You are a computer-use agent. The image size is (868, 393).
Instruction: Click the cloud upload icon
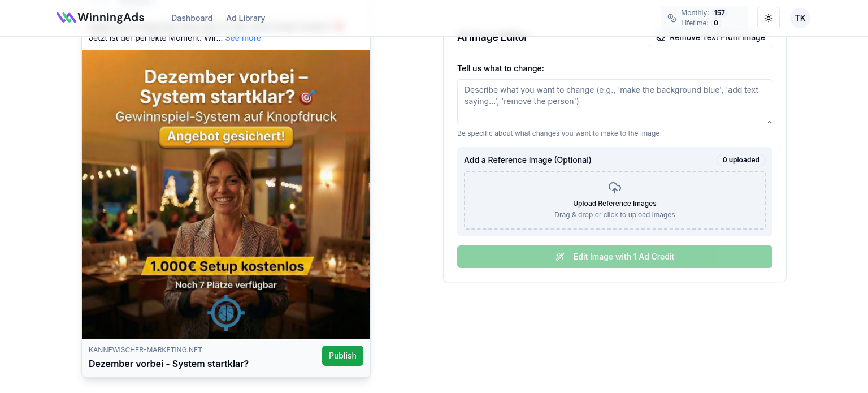[615, 188]
